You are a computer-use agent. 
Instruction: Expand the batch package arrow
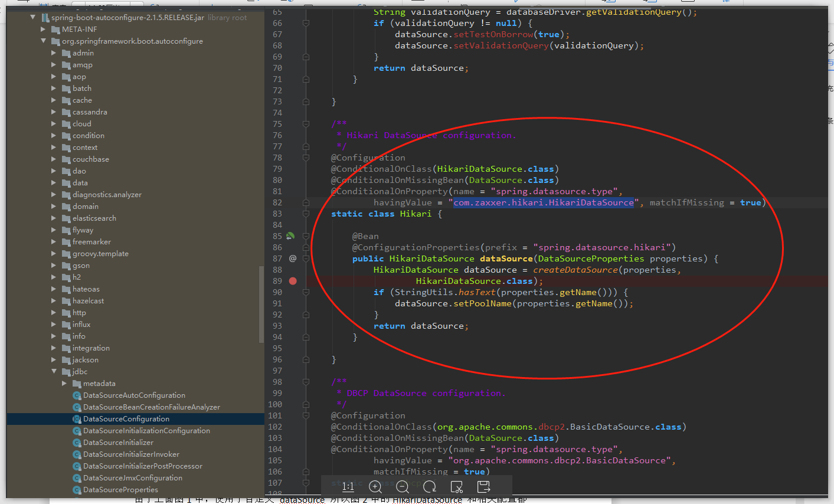(x=54, y=89)
